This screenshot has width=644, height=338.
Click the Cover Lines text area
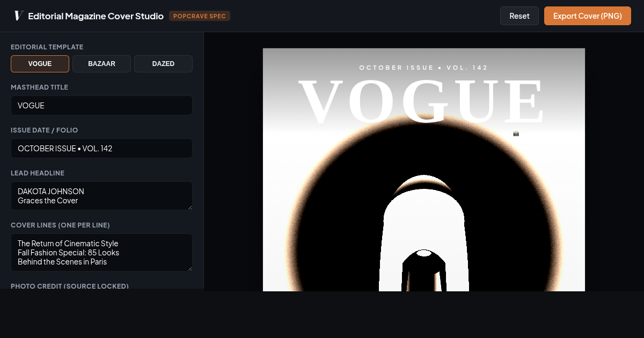click(x=101, y=252)
